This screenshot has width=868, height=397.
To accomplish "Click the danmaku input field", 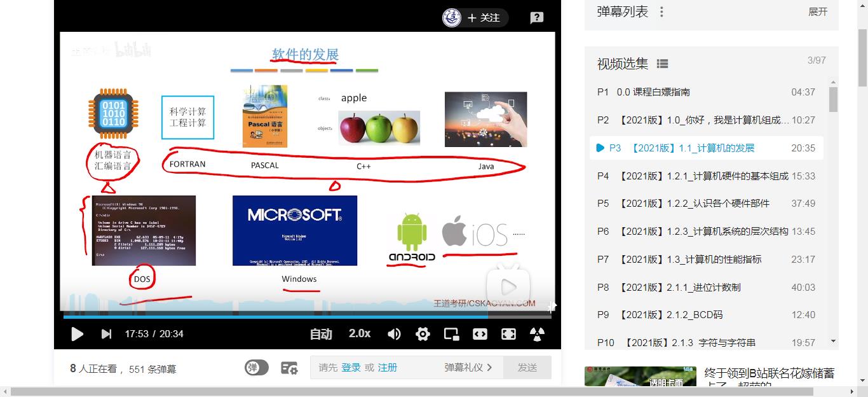I will click(407, 368).
